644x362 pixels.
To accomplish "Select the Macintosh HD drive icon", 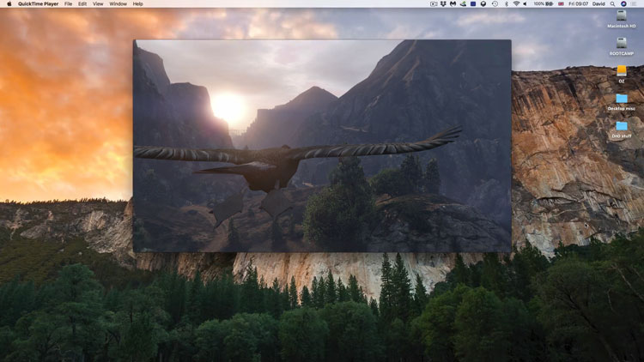I will [622, 16].
